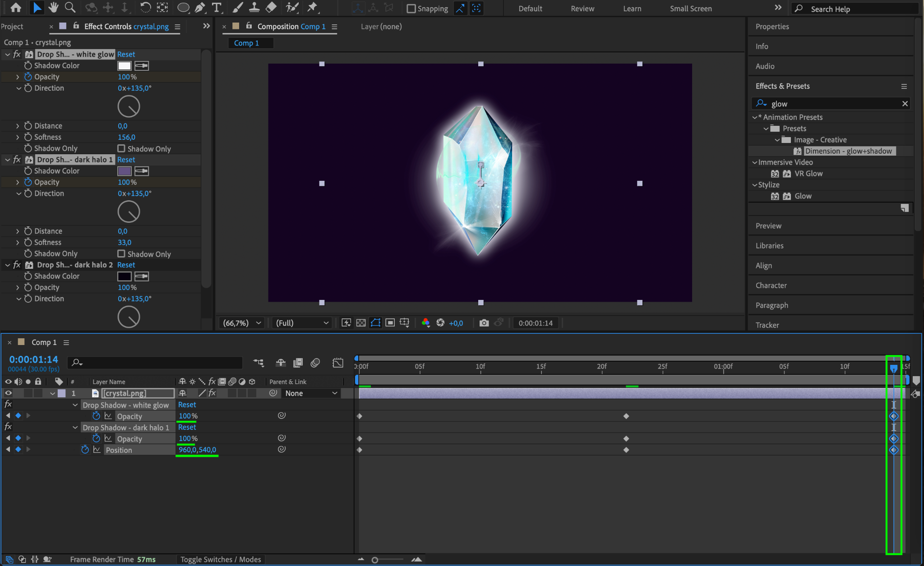
Task: Switch to the Review workspace
Action: coord(582,9)
